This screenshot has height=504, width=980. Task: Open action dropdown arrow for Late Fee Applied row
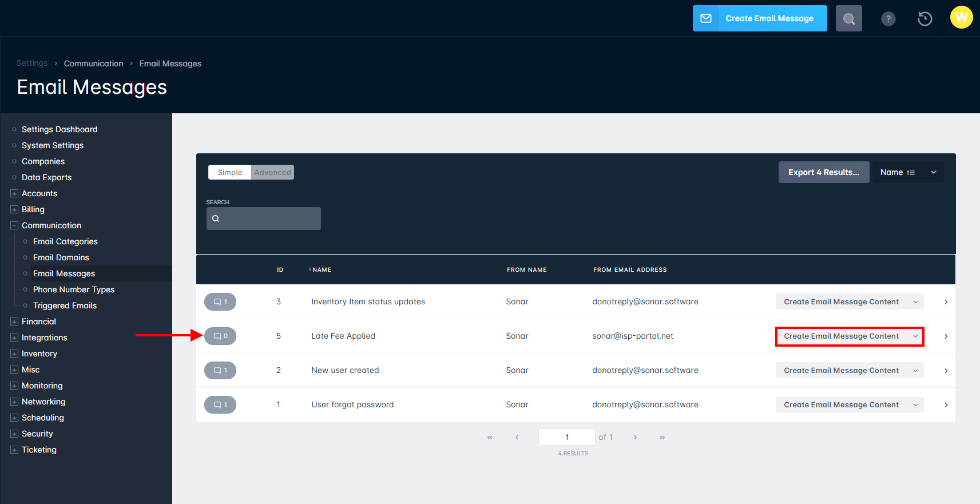[915, 336]
